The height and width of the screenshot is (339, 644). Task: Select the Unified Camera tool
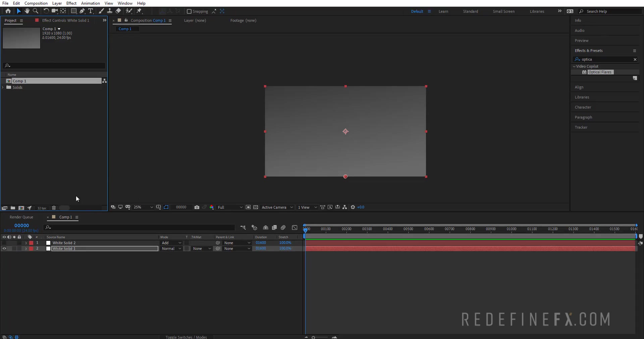pos(54,11)
